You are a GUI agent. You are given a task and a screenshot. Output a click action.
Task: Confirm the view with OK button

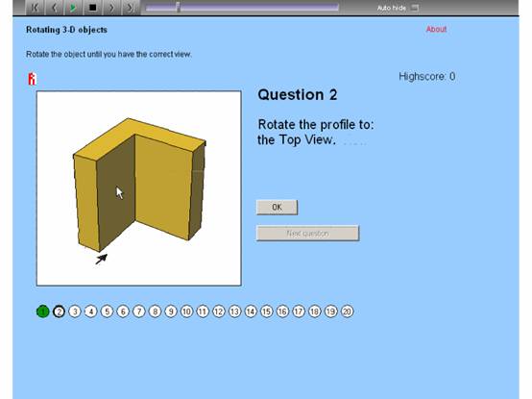click(x=277, y=207)
